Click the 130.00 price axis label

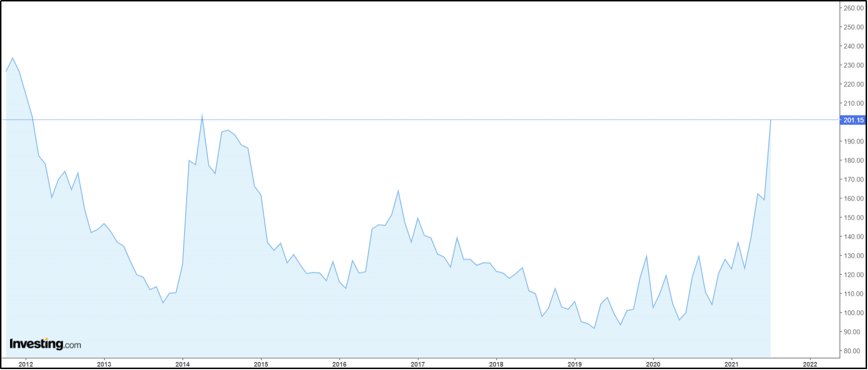[x=854, y=255]
